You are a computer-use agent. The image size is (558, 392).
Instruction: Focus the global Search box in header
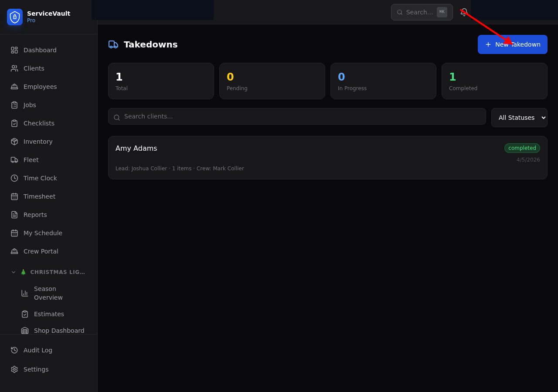click(419, 12)
